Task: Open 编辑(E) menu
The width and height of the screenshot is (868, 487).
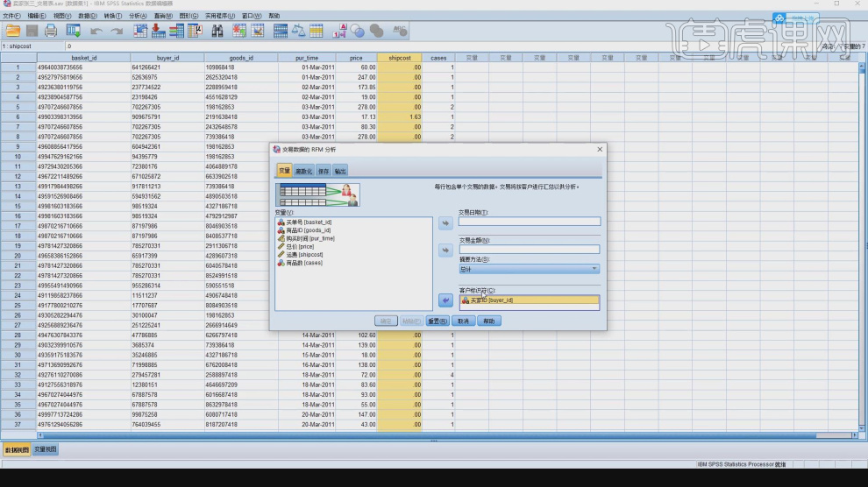Action: coord(37,16)
